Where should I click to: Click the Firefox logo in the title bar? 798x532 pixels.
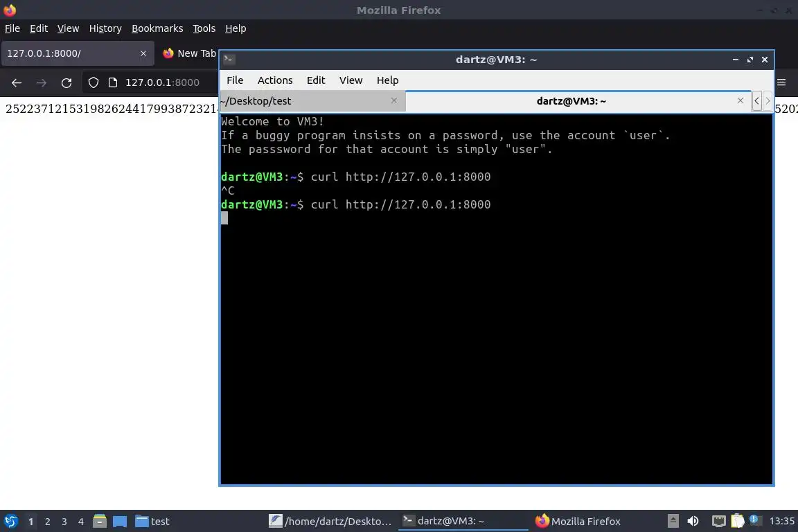click(10, 10)
